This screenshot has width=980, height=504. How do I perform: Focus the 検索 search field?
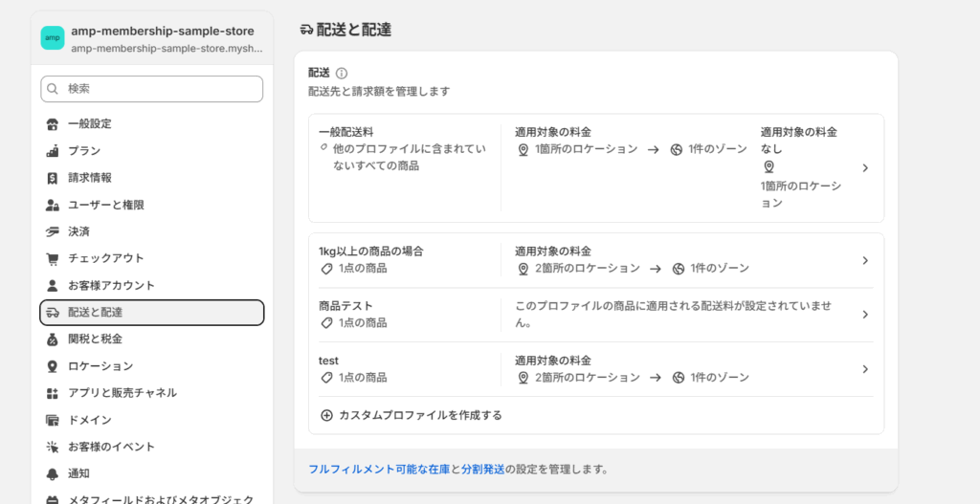[x=152, y=89]
